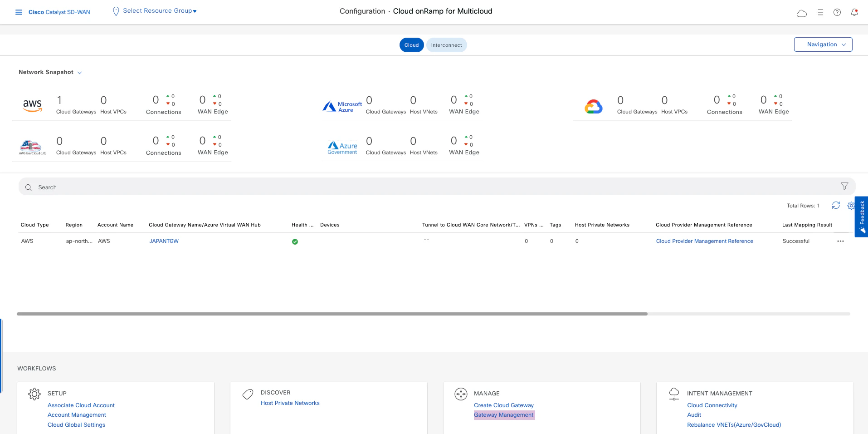This screenshot has height=434, width=868.
Task: Click the Manage workflow icon
Action: 461,394
